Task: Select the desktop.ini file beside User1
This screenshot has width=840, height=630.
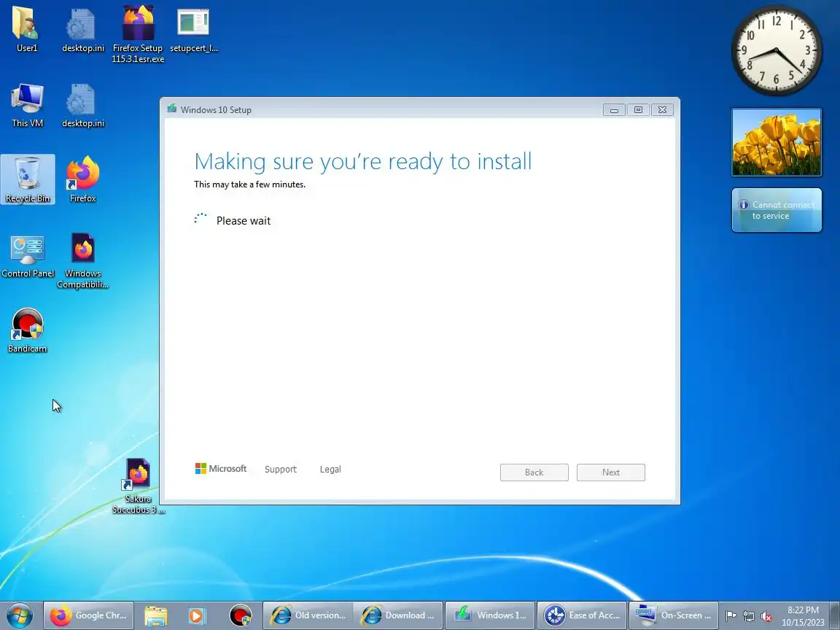Action: coord(82,29)
